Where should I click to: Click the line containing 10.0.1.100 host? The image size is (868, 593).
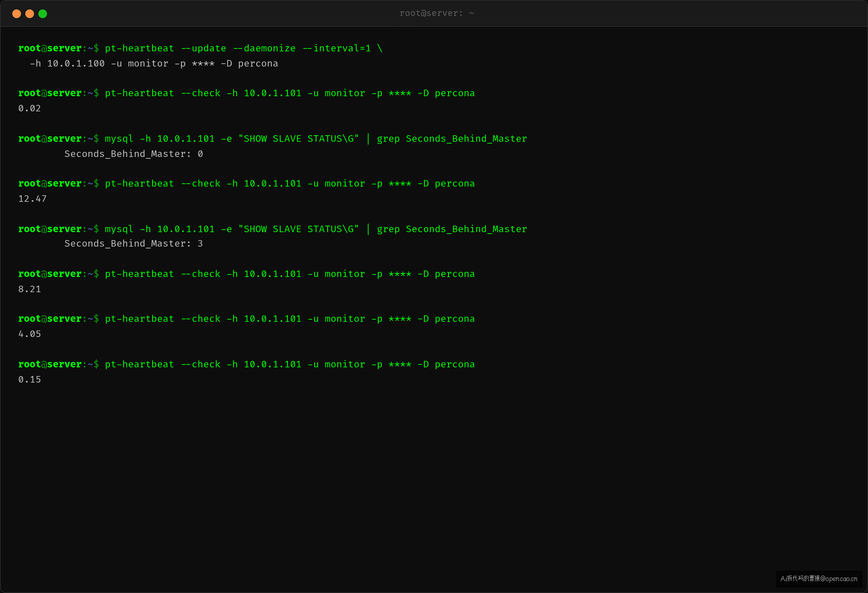[x=154, y=64]
